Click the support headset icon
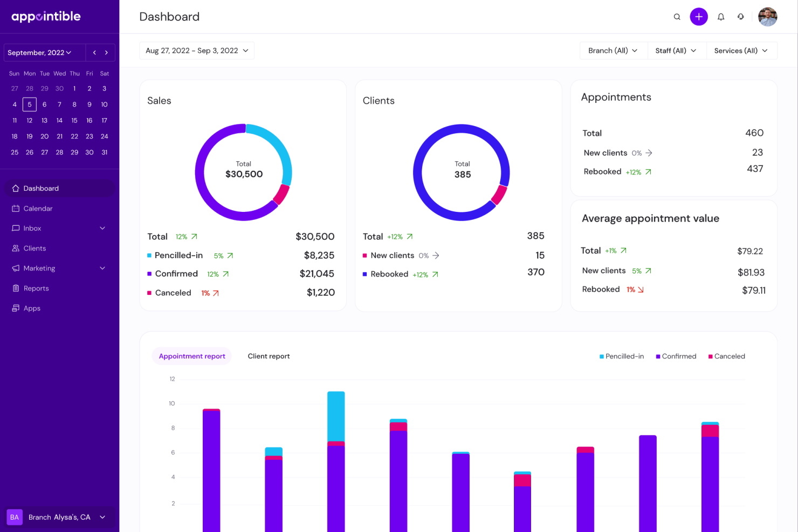798x532 pixels. (741, 17)
